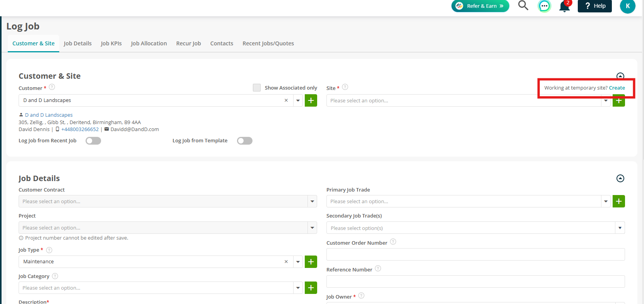Viewport: 644px width, 304px height.
Task: Open the Job Category dropdown arrow
Action: 298,288
